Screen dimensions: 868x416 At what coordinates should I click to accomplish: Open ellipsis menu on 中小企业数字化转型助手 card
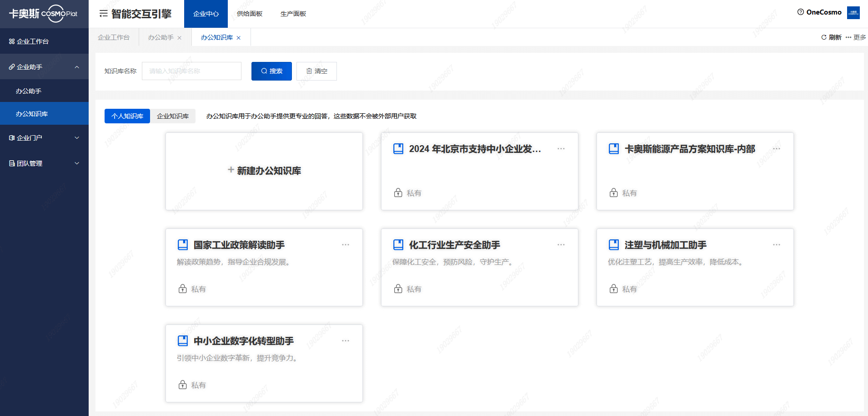(x=346, y=341)
